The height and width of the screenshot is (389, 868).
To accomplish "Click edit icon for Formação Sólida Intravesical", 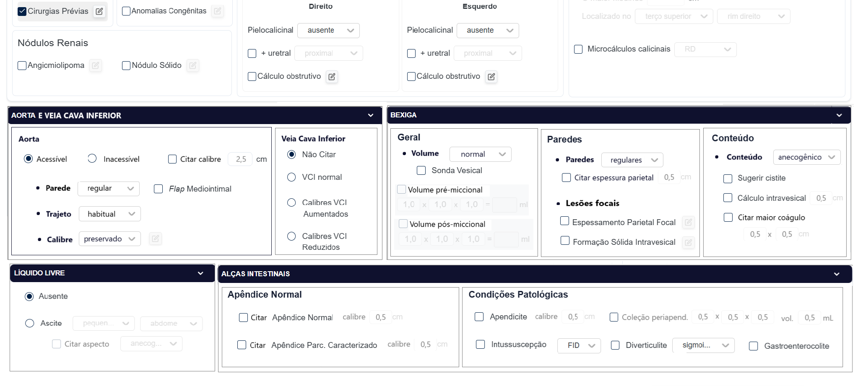I will pos(688,242).
